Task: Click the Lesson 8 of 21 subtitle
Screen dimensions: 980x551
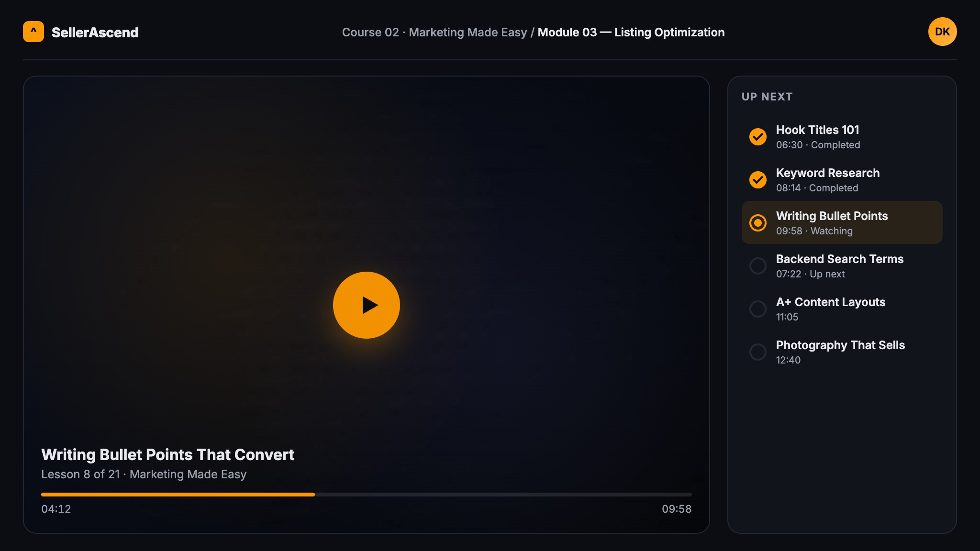Action: (144, 474)
